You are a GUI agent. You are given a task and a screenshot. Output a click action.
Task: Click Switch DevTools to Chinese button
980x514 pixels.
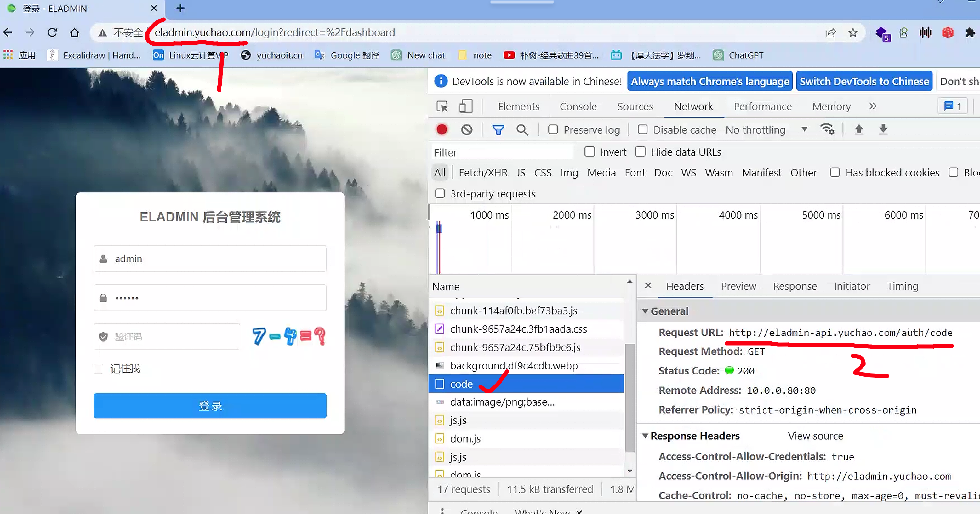pos(864,82)
